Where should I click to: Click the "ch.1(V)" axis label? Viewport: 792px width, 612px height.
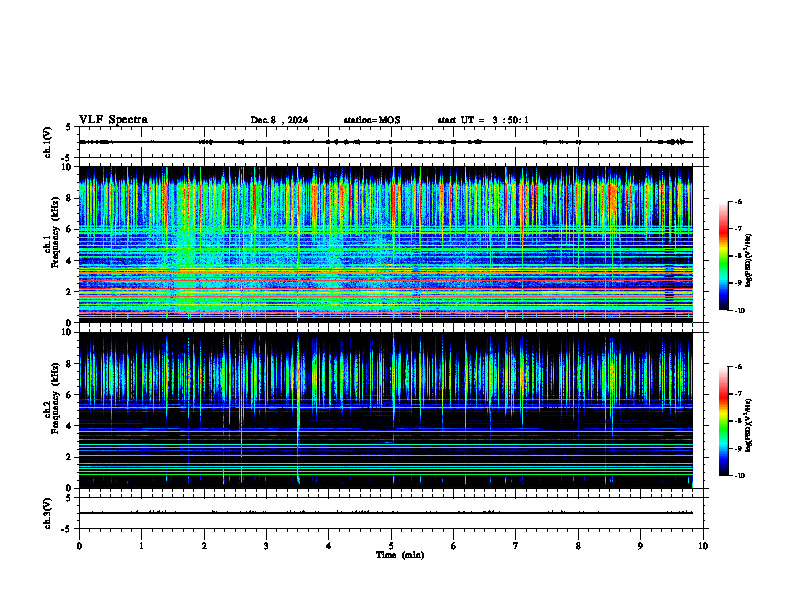pyautogui.click(x=47, y=142)
